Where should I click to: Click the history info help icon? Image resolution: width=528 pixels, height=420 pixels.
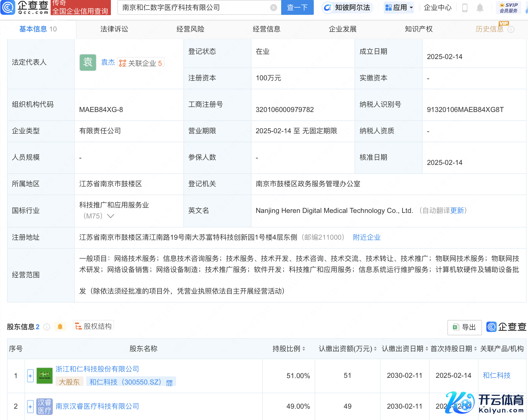click(x=511, y=29)
